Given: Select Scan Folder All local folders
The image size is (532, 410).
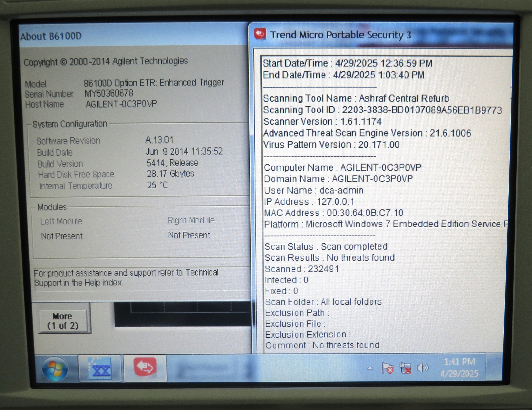Looking at the screenshot, I should [x=323, y=302].
